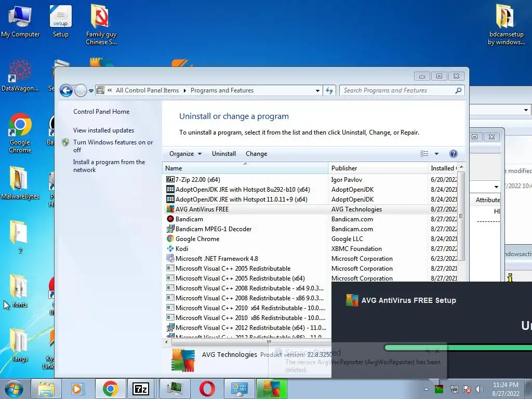Click the blue Help question mark icon
532x399 pixels.
point(453,154)
